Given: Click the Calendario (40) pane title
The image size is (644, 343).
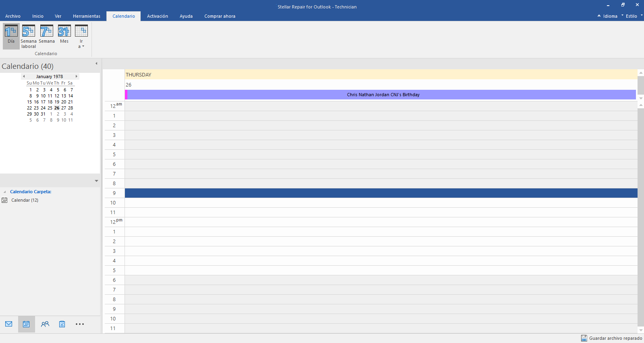Looking at the screenshot, I should tap(27, 66).
